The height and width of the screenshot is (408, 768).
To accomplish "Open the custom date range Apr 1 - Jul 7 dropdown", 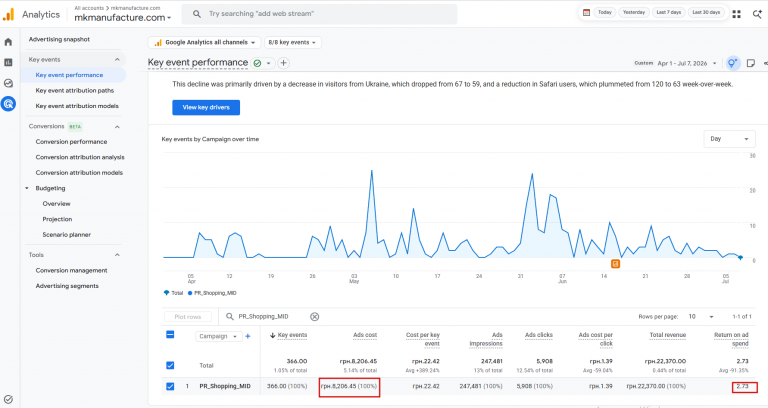I will tap(675, 63).
